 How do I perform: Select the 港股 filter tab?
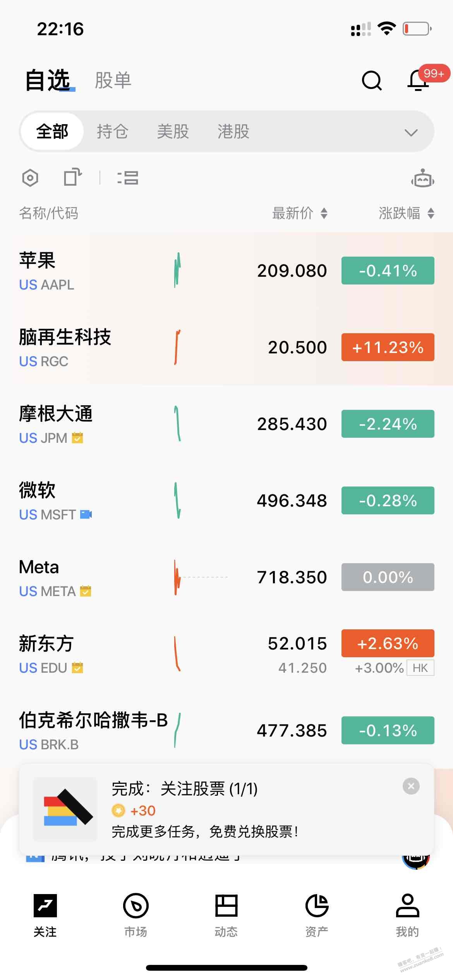pyautogui.click(x=233, y=132)
